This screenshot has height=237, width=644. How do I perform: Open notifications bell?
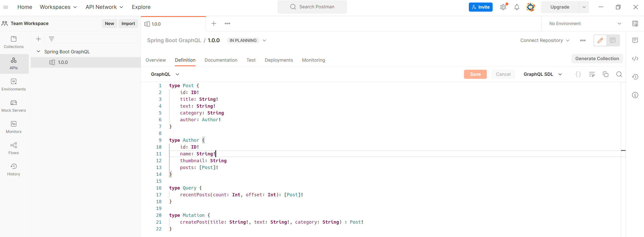[x=517, y=7]
